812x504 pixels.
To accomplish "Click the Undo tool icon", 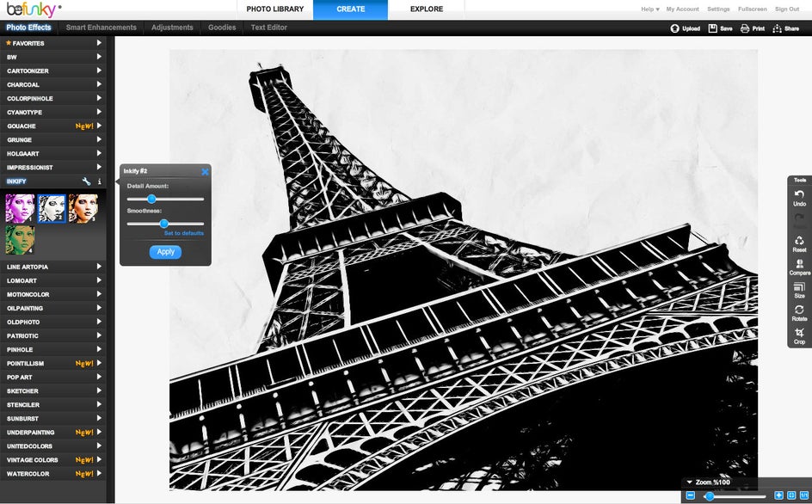I will click(x=799, y=194).
